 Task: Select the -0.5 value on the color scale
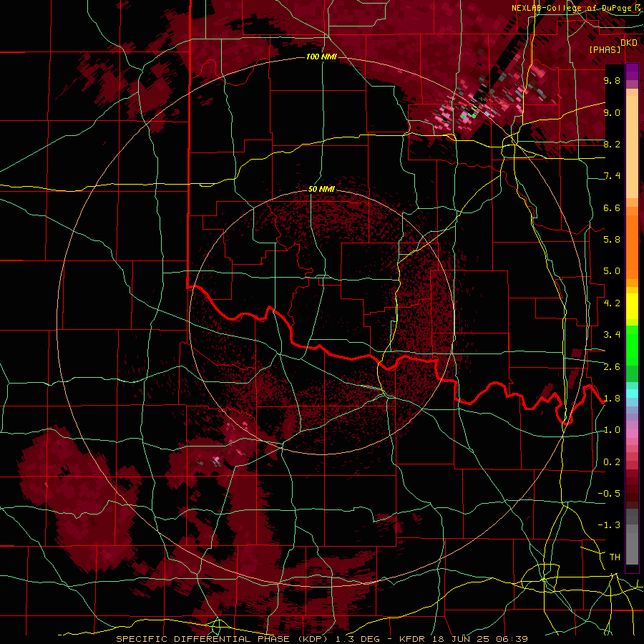609,494
